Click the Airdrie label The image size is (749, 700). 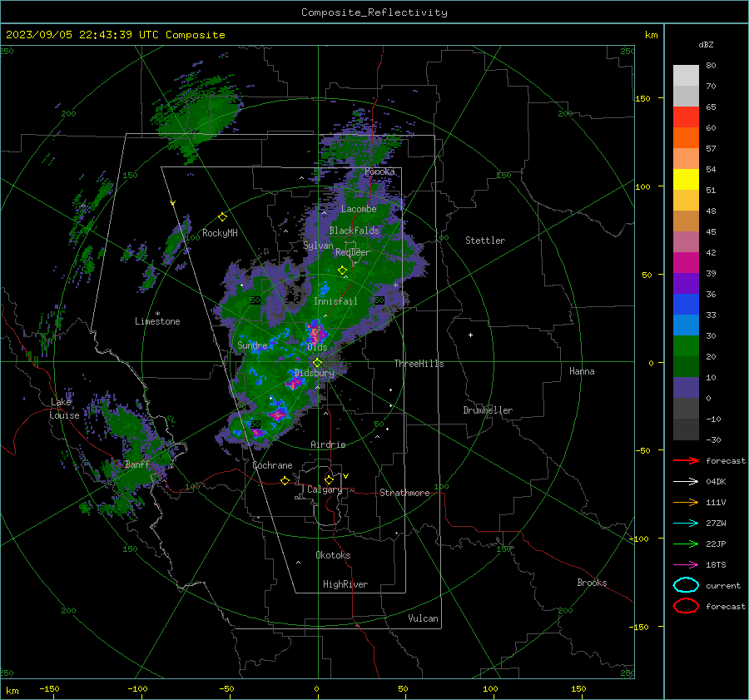[328, 444]
